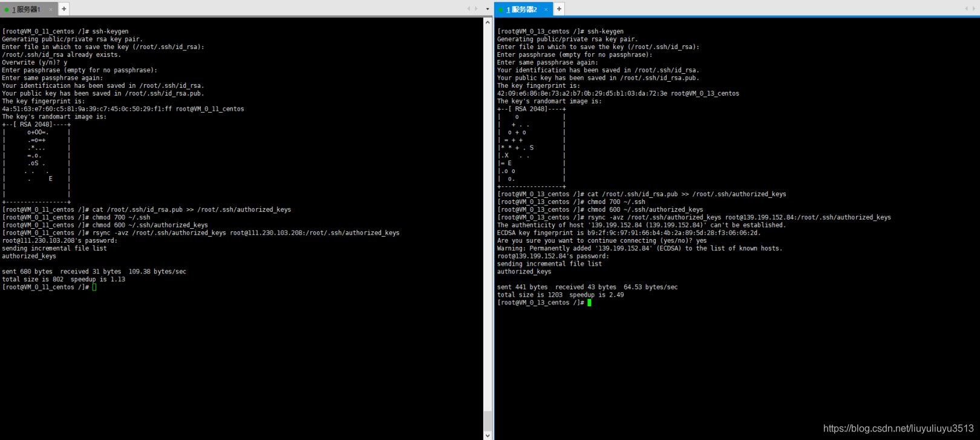Add a new tab next to 服务器1

(64, 9)
